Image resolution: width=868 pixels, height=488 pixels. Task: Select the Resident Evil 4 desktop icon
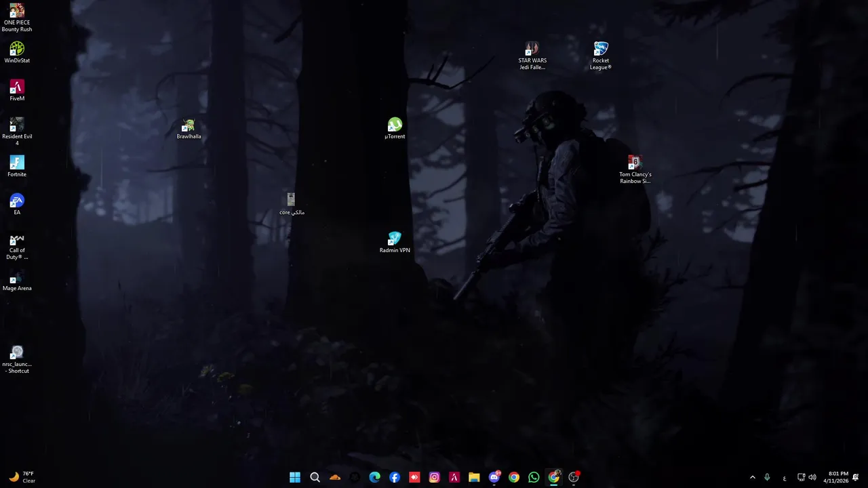tap(17, 131)
